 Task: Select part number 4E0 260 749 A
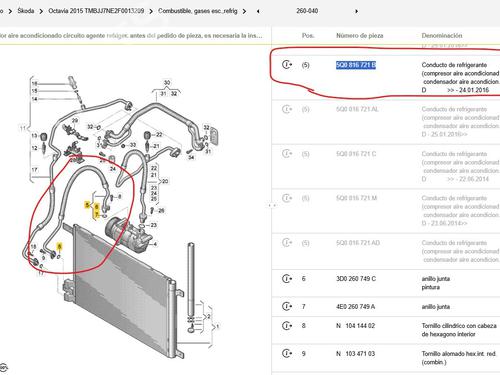point(355,306)
